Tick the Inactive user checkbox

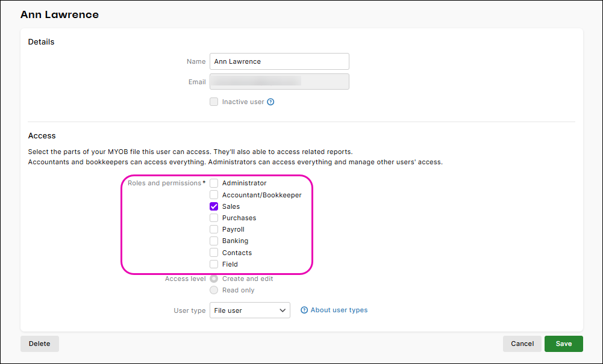pos(214,102)
